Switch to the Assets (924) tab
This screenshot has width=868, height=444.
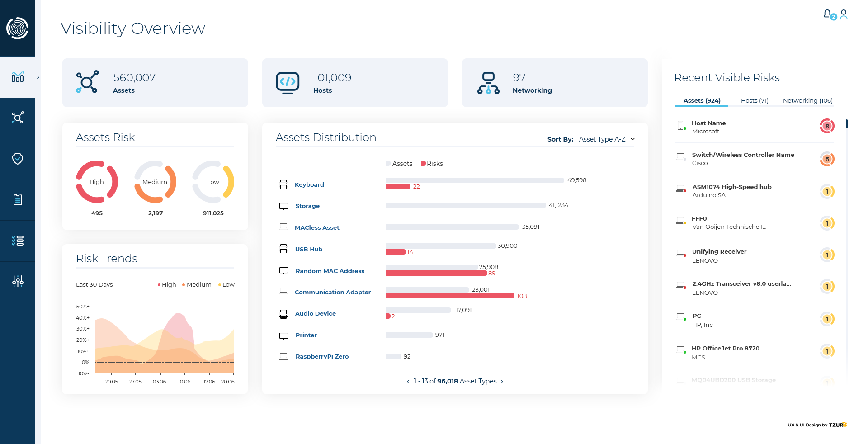click(702, 100)
